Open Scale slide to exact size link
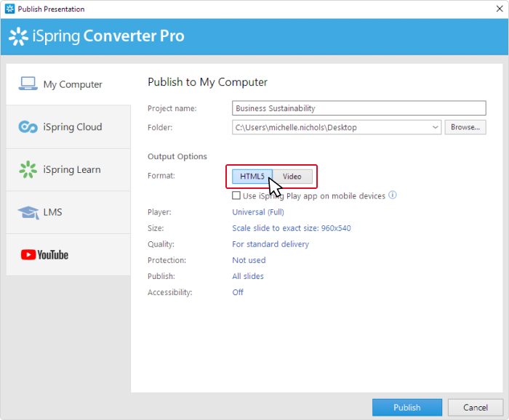This screenshot has width=509, height=420. pyautogui.click(x=292, y=228)
